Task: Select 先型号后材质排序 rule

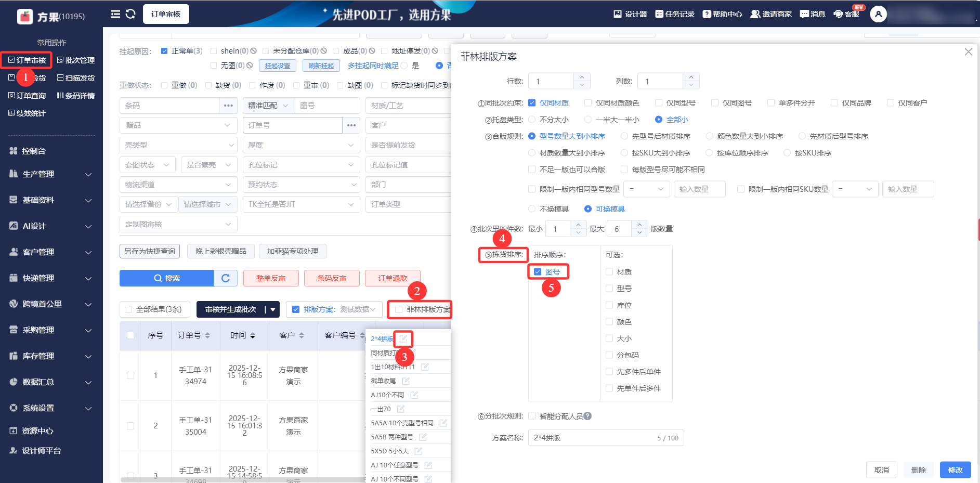Action: click(x=624, y=136)
